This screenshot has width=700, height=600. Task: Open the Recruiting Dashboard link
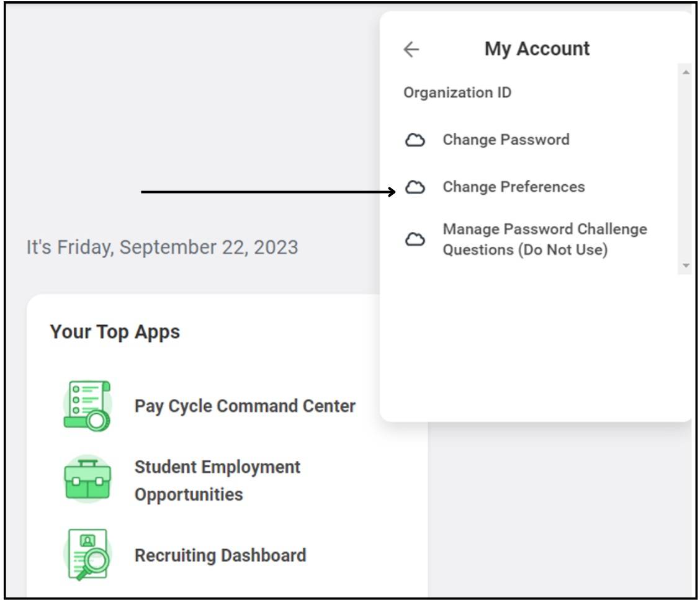220,555
